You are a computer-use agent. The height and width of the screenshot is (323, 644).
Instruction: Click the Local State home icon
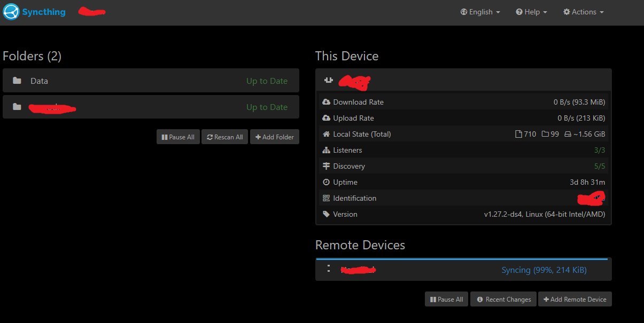(x=327, y=134)
